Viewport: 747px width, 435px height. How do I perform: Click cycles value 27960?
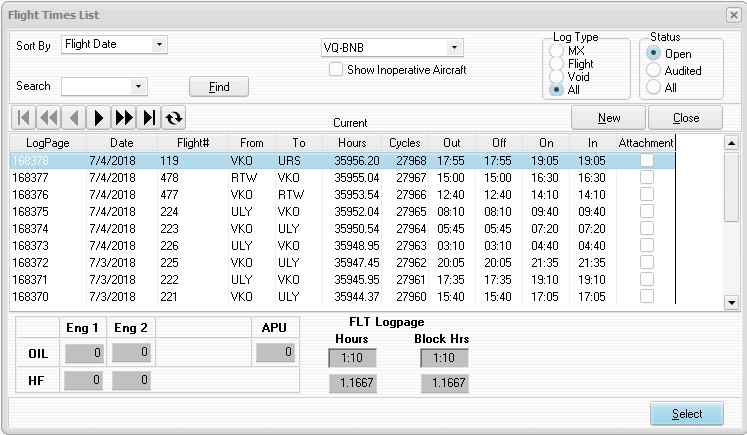pyautogui.click(x=411, y=296)
